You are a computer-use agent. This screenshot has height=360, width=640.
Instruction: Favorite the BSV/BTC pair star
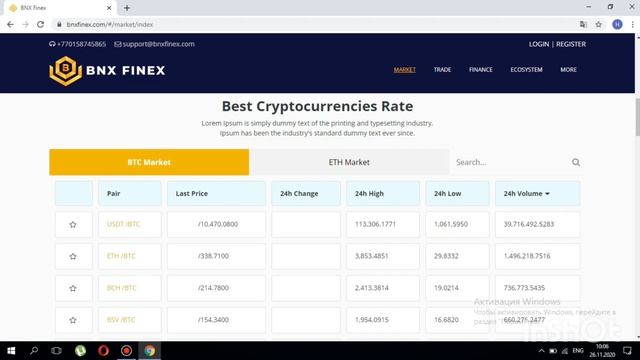coord(73,320)
